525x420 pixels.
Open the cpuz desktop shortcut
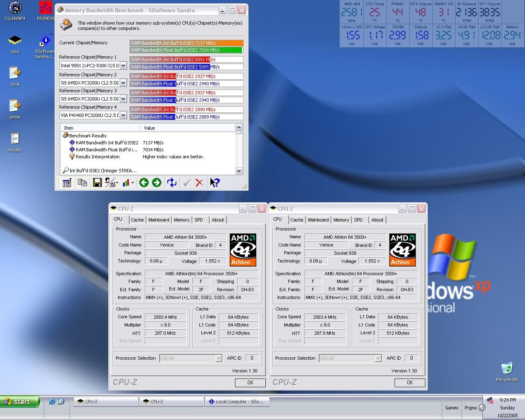tap(15, 44)
